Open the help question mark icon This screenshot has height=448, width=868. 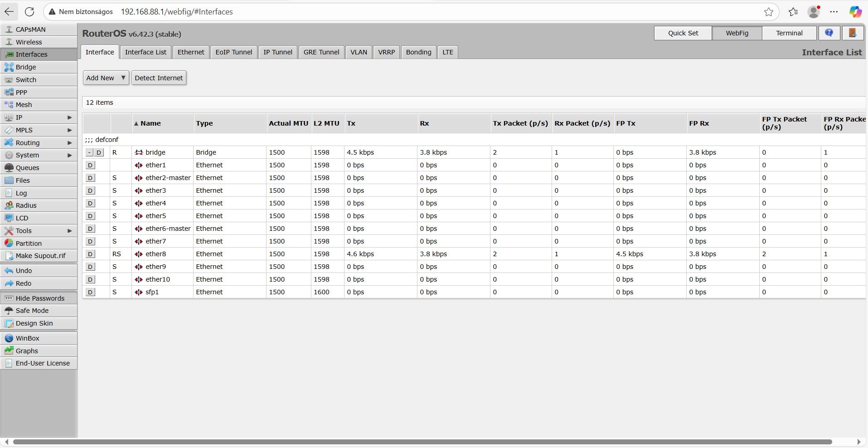[829, 33]
